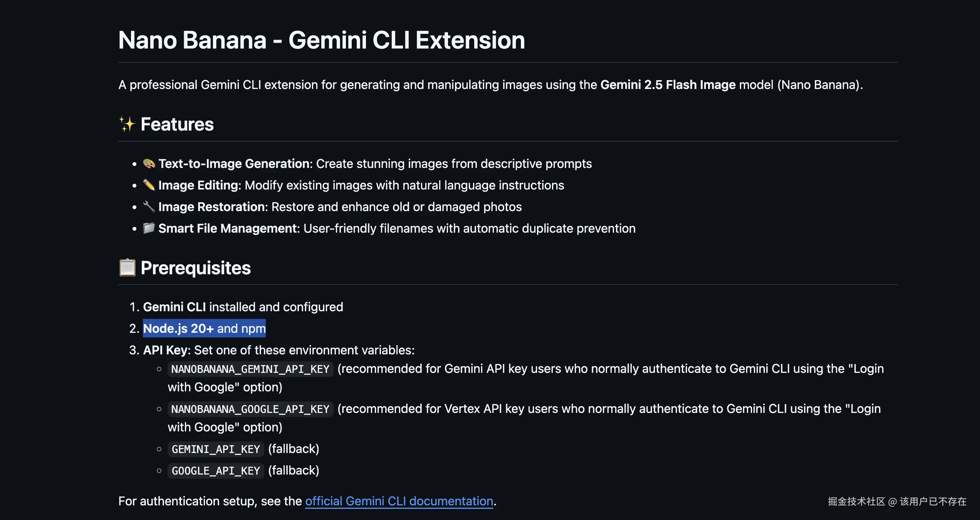Click the Text-to-Image Generation bold label

(x=235, y=164)
